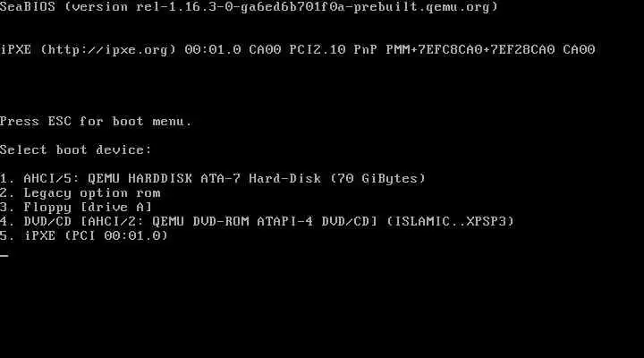Click the SeaBIOS version header line
644x358 pixels.
point(249,7)
